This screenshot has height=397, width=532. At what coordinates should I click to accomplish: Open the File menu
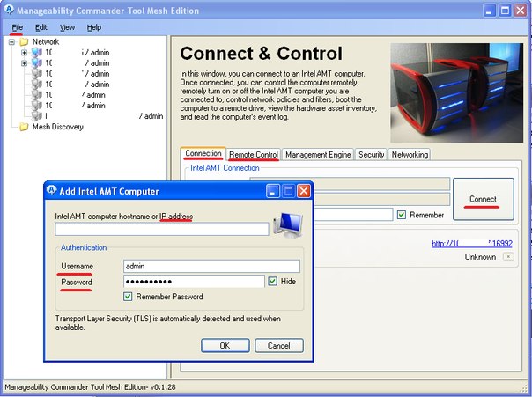[x=17, y=27]
